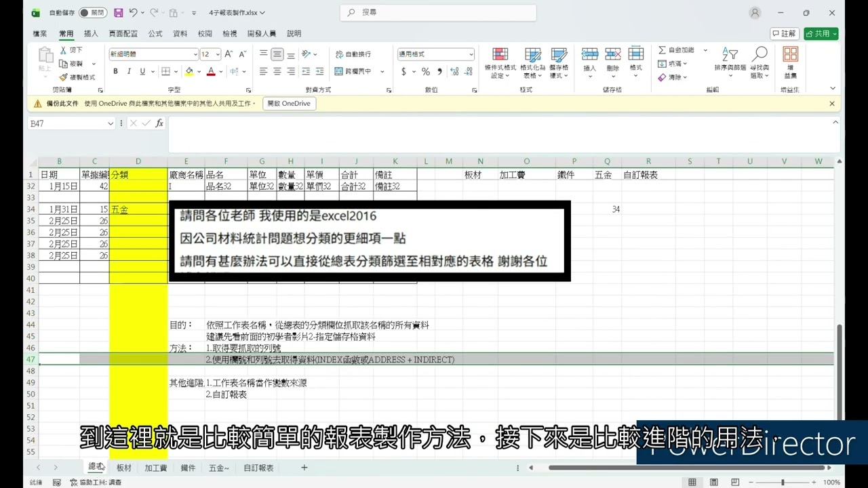Toggle Center horizontal alignment

(x=277, y=71)
